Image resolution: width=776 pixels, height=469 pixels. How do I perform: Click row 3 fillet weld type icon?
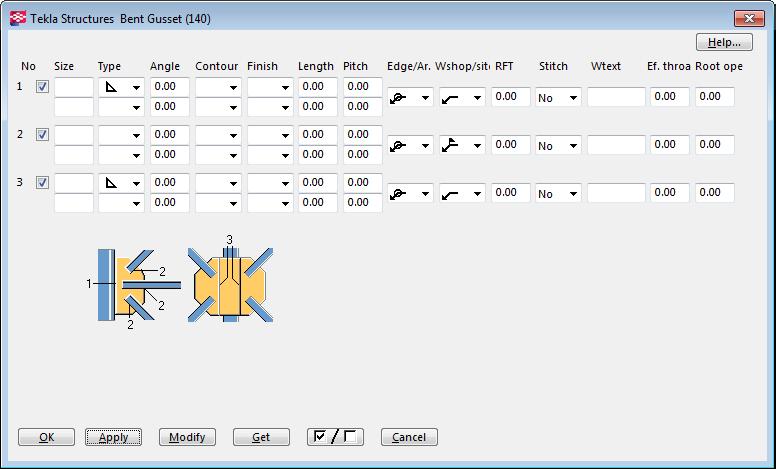(112, 183)
